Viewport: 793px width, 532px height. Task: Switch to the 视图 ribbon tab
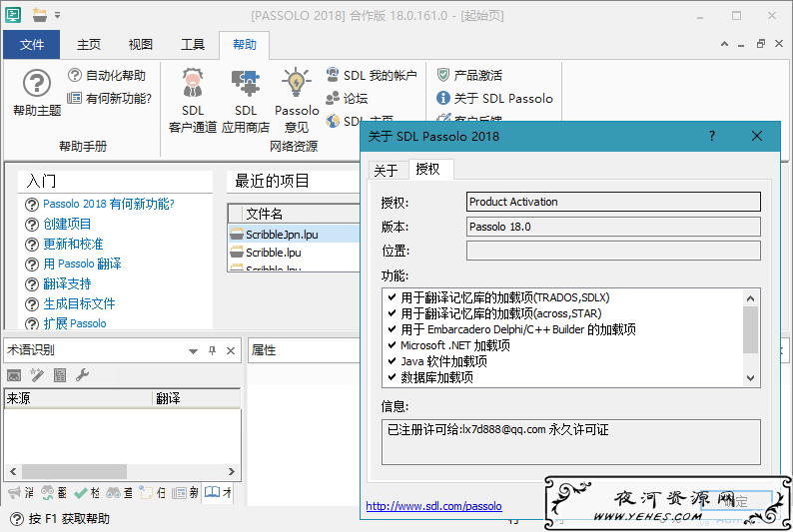click(x=141, y=45)
